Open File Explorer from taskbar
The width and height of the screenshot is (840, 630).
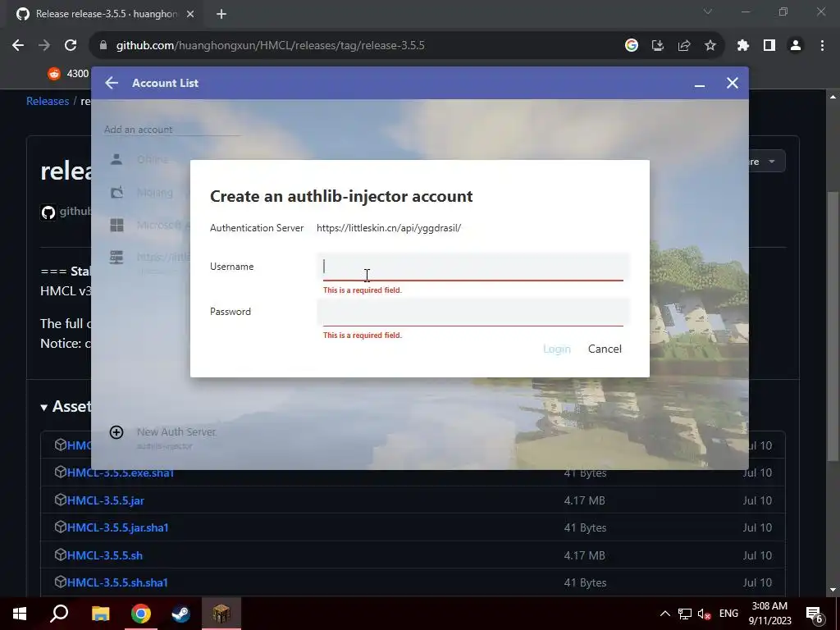pyautogui.click(x=100, y=614)
